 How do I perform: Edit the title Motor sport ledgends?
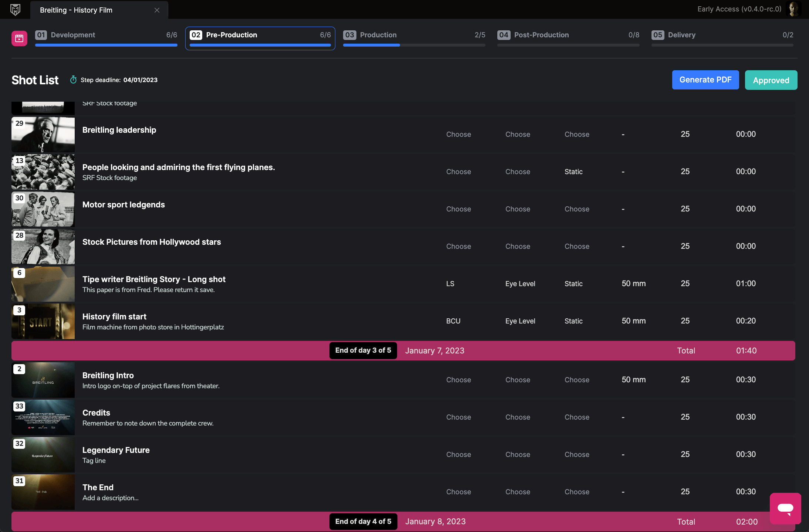click(x=123, y=204)
